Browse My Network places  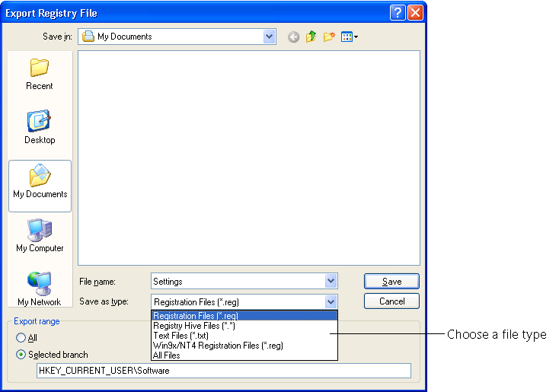[39, 288]
